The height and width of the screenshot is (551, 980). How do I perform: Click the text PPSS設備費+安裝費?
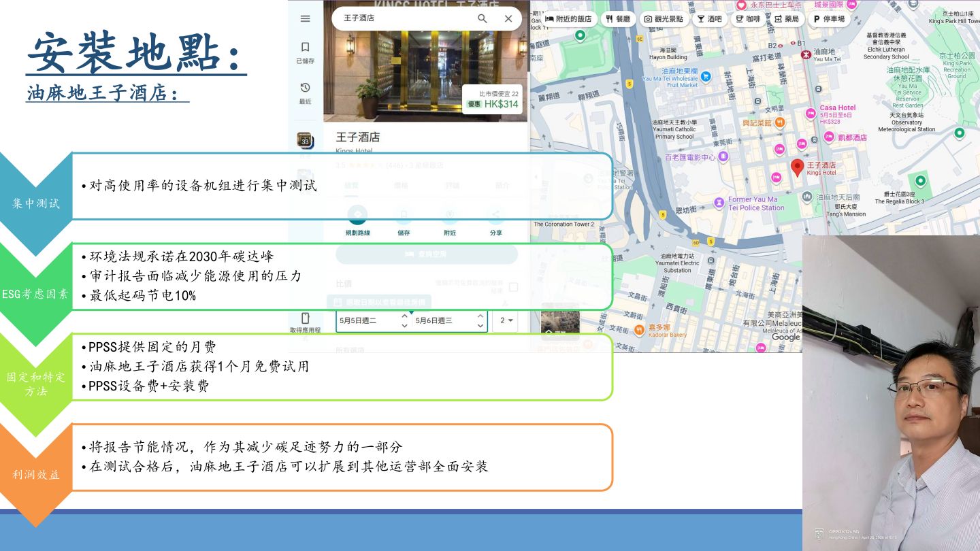point(148,386)
